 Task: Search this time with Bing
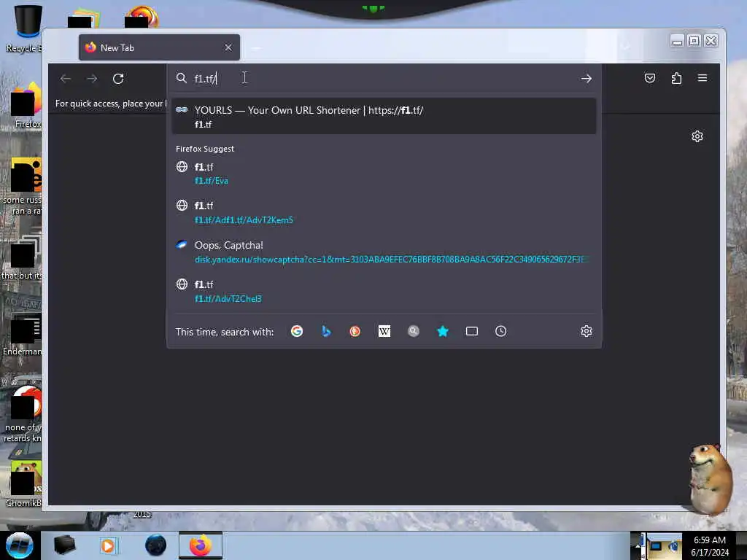click(326, 332)
